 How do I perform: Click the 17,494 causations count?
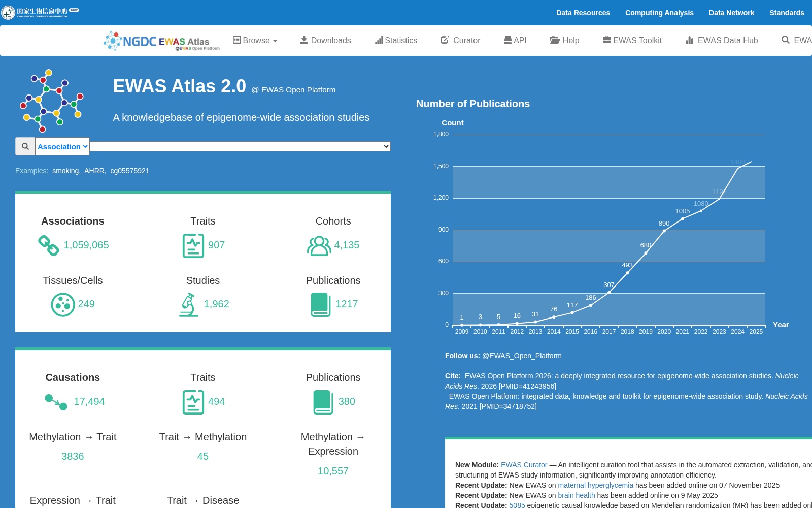[89, 402]
